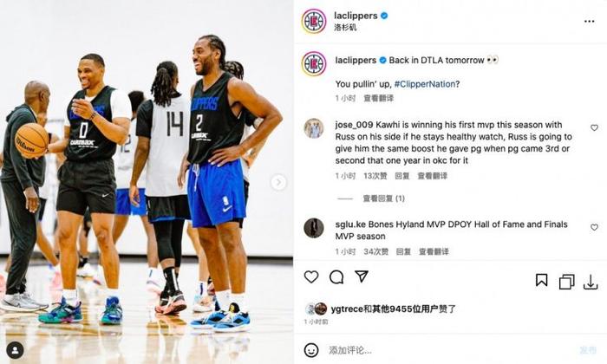The image size is (607, 364).
Task: See translation of the caption
Action: (379, 98)
